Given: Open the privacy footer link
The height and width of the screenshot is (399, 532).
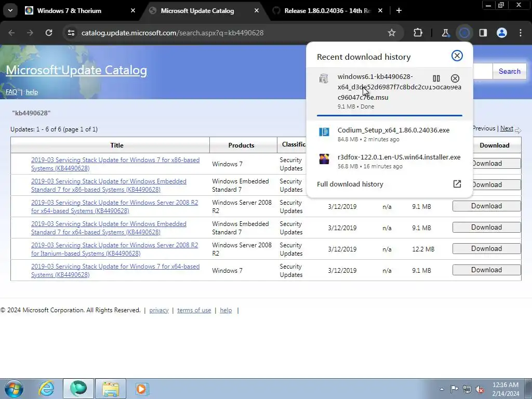Looking at the screenshot, I should (159, 310).
